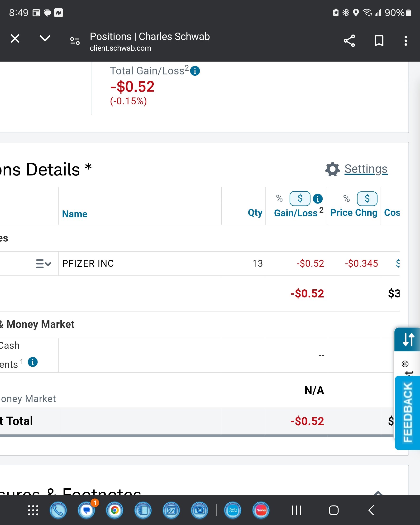Open the Notes app
This screenshot has height=525, width=420.
[x=143, y=510]
